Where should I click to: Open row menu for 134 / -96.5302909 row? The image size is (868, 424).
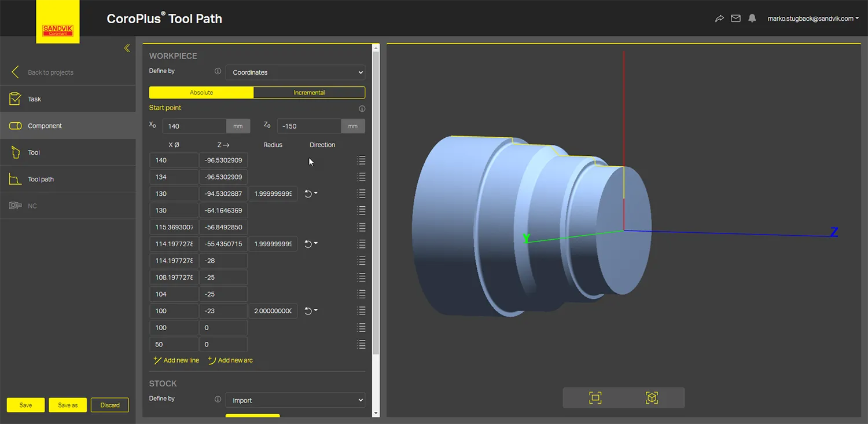[x=362, y=177]
